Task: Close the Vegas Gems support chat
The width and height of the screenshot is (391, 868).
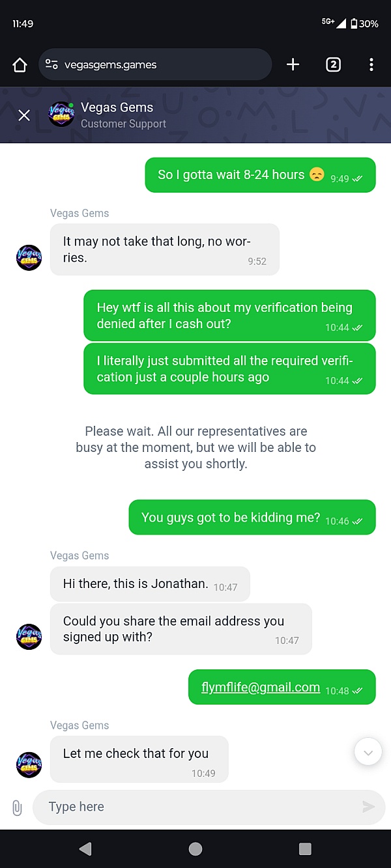Action: [24, 115]
